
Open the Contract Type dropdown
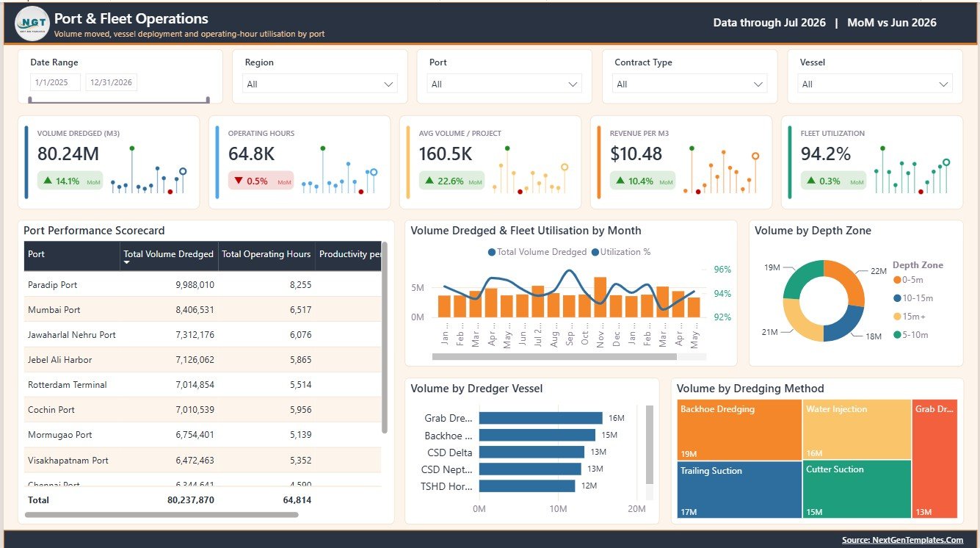(690, 84)
